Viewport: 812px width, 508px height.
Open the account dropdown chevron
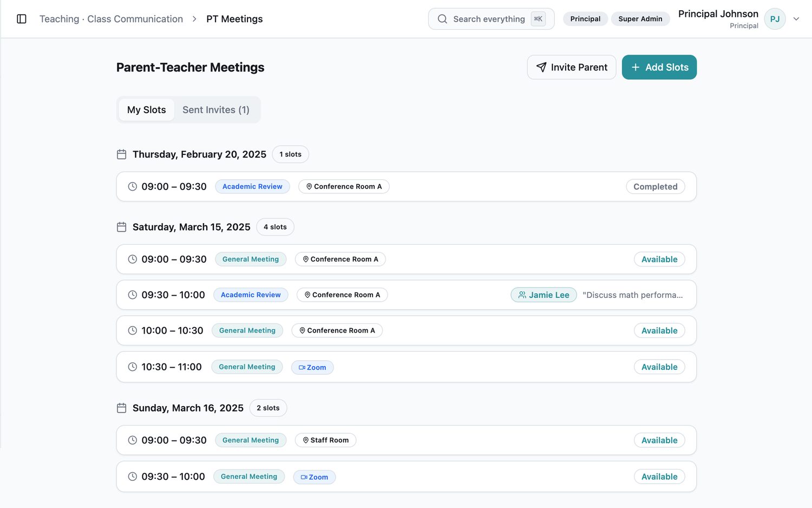[x=796, y=19]
